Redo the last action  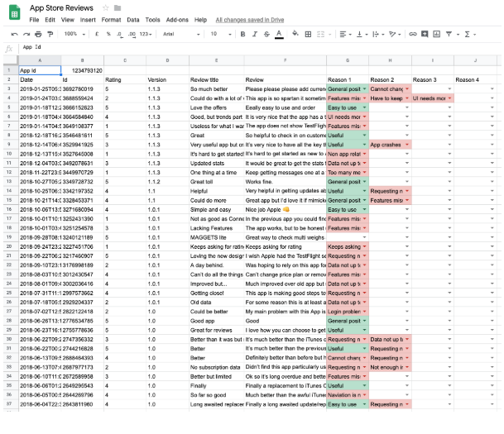[x=26, y=34]
